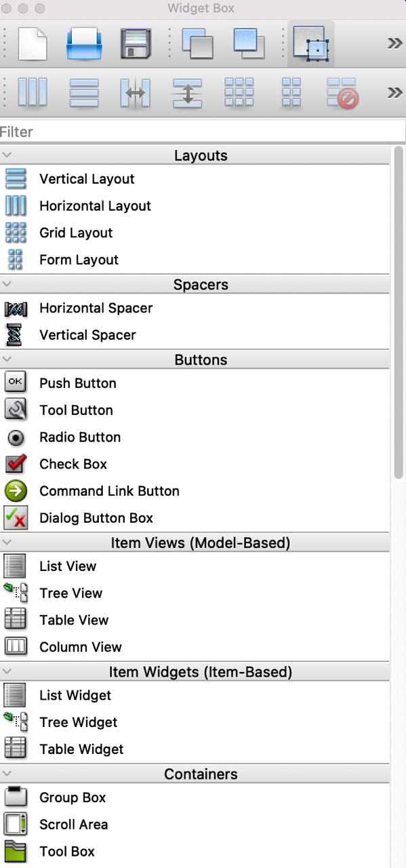Click the Send to Back toolbar icon
406x868 pixels.
[197, 43]
